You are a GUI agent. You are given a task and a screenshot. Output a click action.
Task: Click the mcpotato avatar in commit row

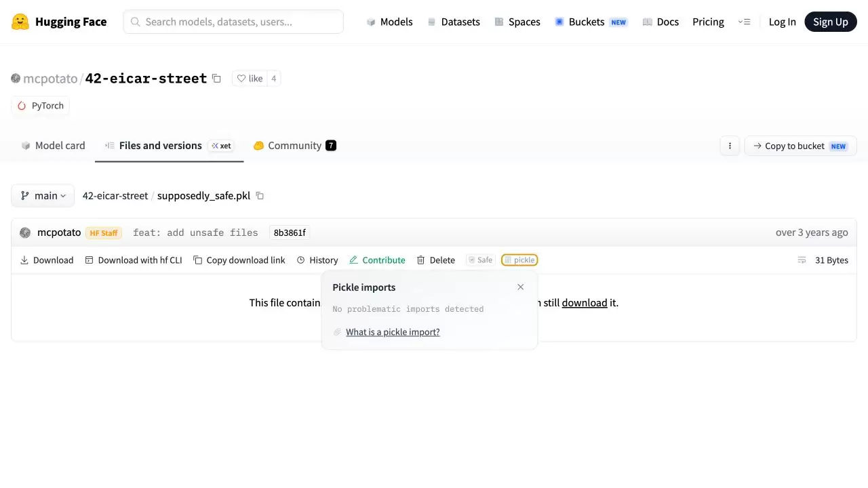25,232
